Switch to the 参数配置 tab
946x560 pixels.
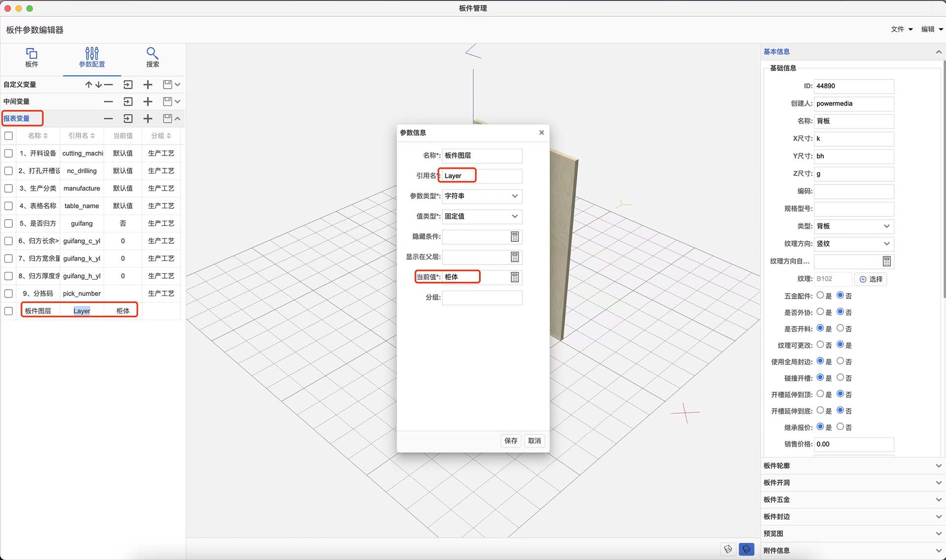pyautogui.click(x=92, y=57)
